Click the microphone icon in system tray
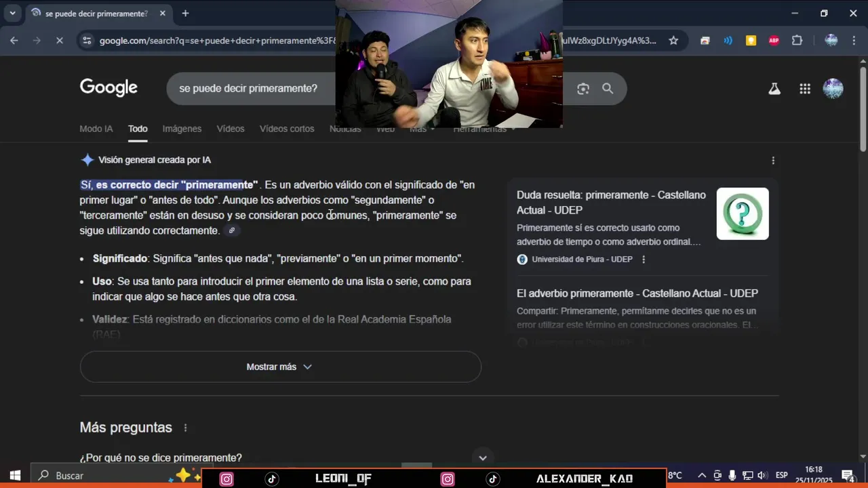The width and height of the screenshot is (868, 488). click(732, 476)
